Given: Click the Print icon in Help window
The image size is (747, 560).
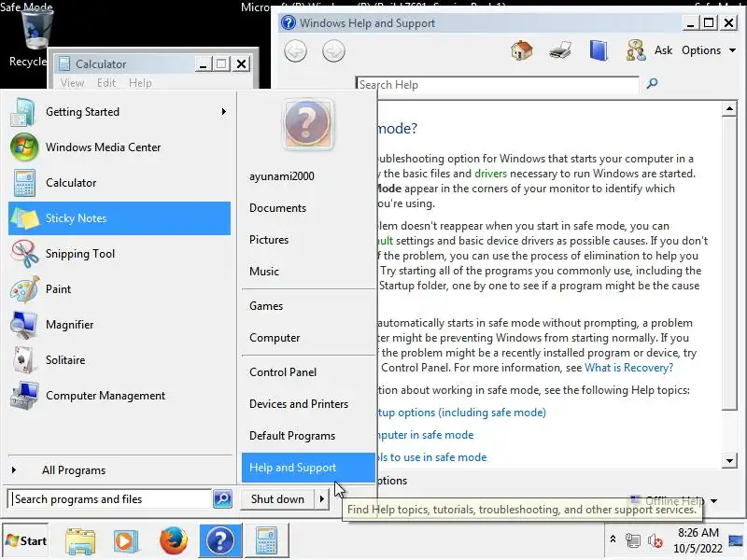Looking at the screenshot, I should pyautogui.click(x=560, y=50).
